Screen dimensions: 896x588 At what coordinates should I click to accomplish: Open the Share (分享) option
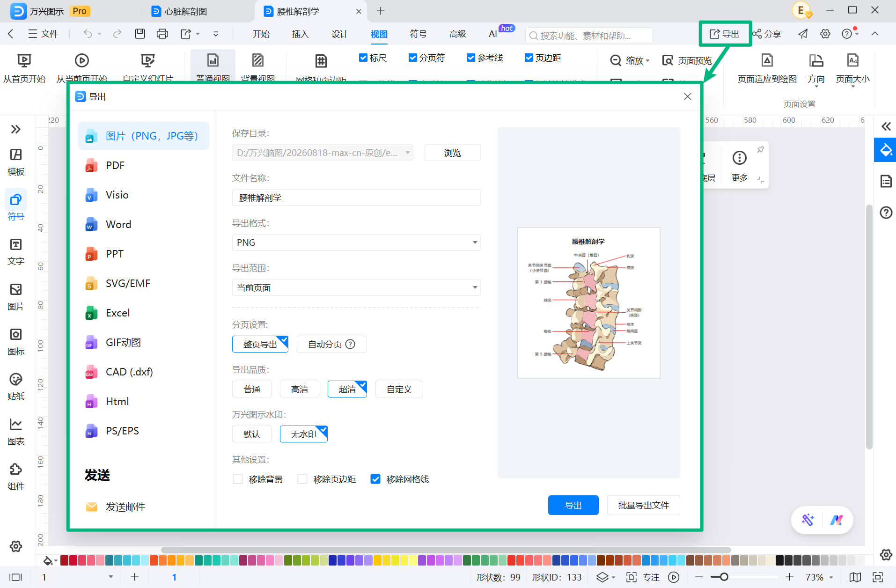point(767,34)
